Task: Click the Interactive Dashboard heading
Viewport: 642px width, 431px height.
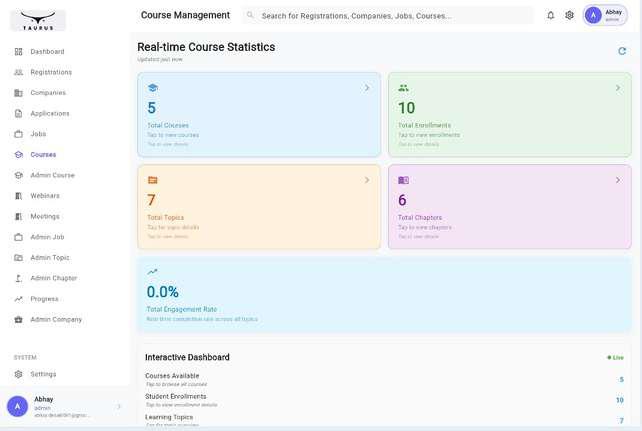Action: pos(187,357)
